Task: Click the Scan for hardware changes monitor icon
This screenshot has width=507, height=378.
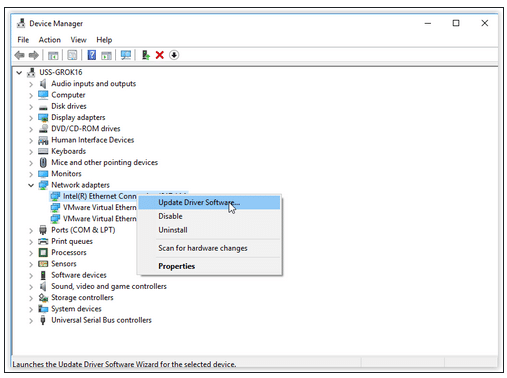Action: (126, 55)
